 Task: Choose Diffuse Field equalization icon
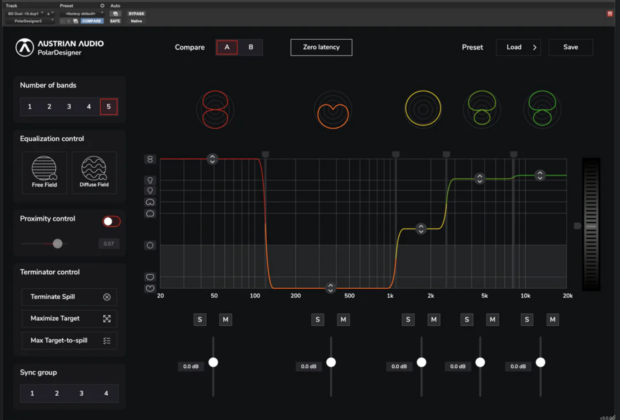(94, 172)
